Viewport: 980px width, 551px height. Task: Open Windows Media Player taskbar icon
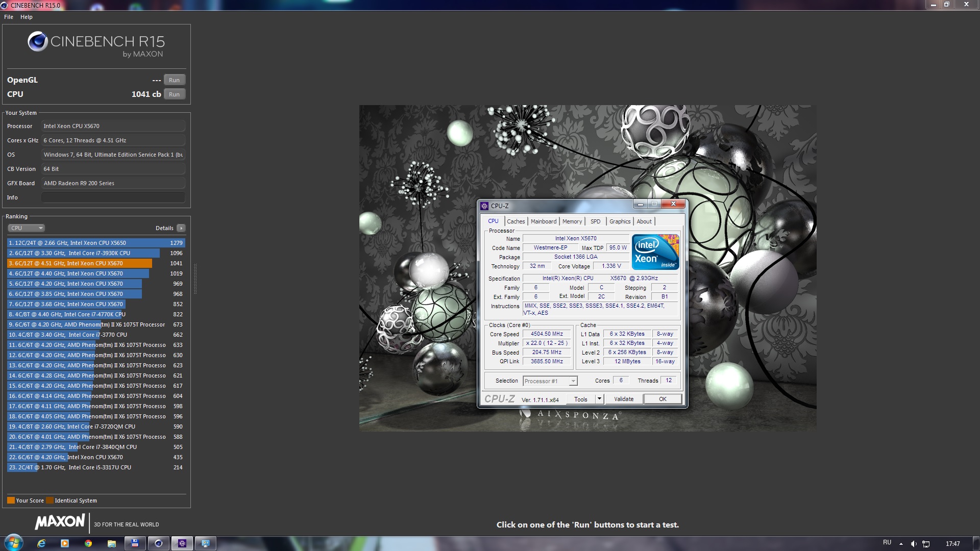(65, 543)
